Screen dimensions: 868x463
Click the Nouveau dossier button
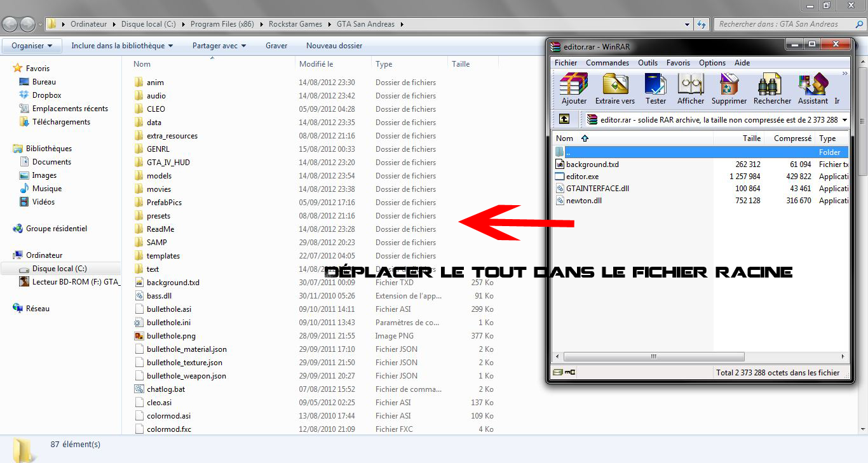pos(334,46)
